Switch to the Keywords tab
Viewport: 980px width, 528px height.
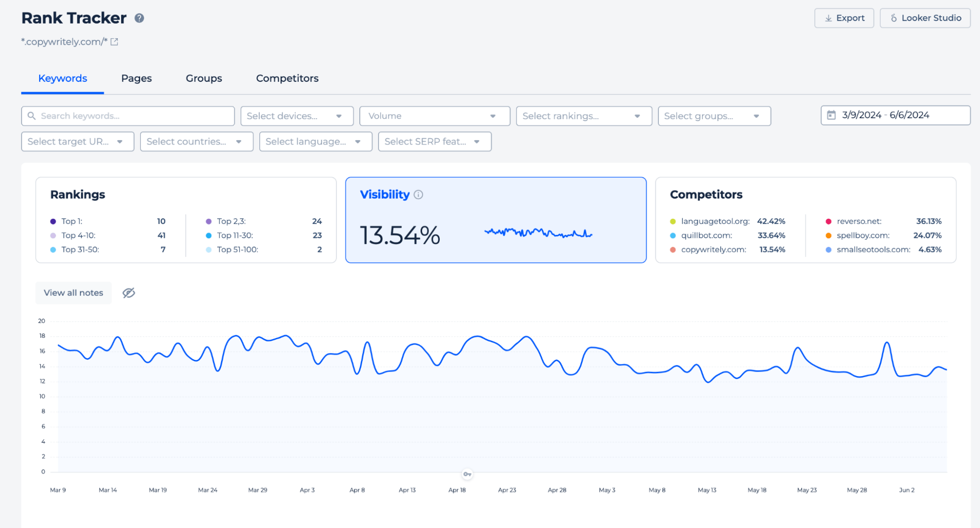point(63,78)
